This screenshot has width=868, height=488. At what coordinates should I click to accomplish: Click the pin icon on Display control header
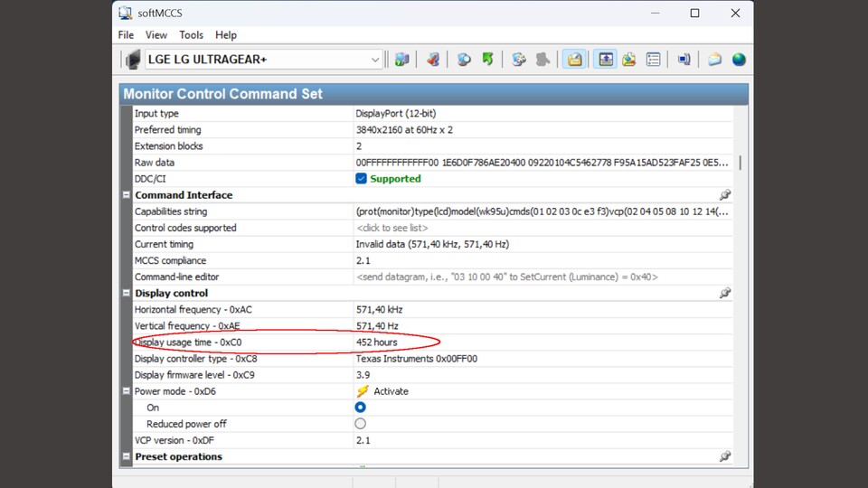(x=724, y=293)
